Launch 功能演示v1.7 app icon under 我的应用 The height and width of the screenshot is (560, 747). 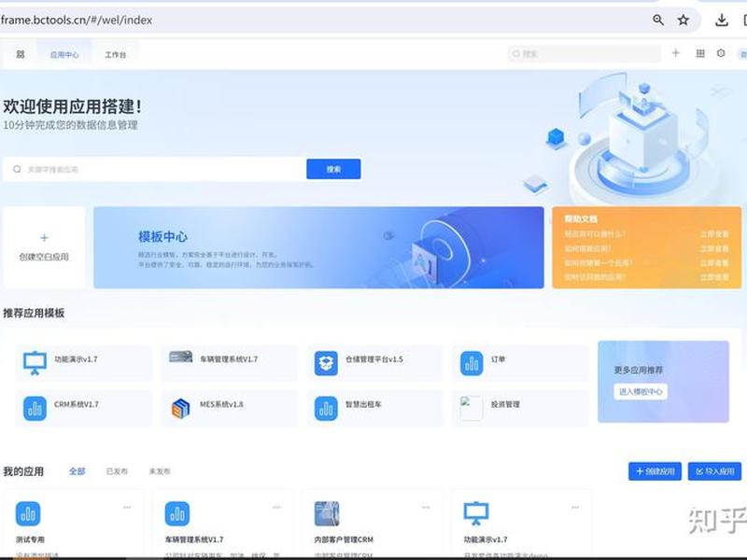pyautogui.click(x=476, y=514)
